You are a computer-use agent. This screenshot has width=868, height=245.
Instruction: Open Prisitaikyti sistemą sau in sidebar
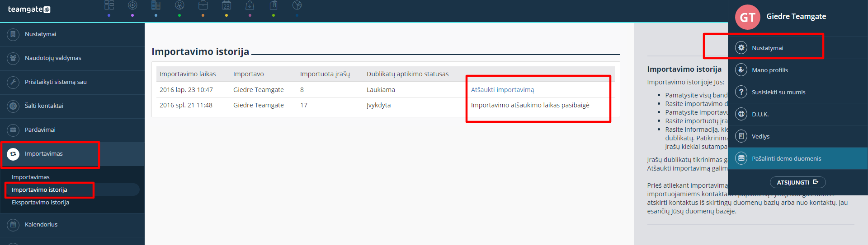(x=72, y=82)
